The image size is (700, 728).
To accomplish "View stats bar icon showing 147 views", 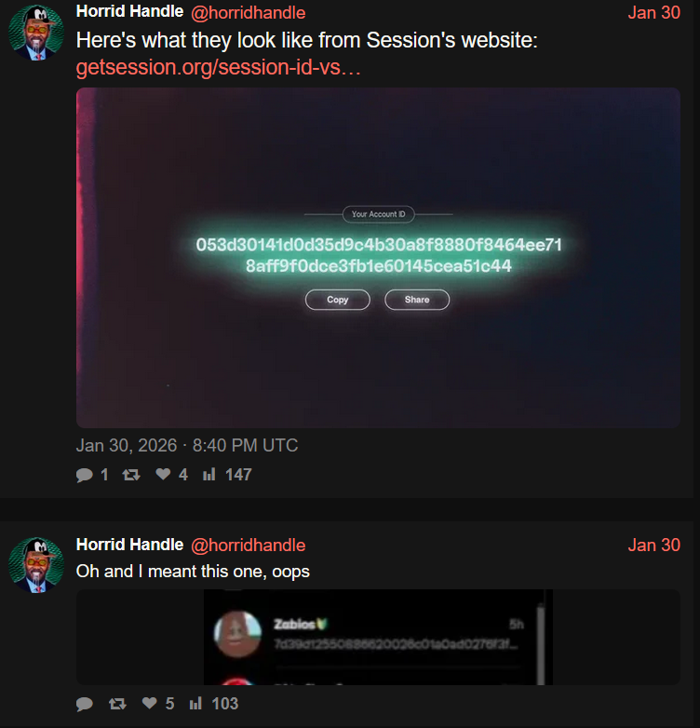I will (209, 475).
